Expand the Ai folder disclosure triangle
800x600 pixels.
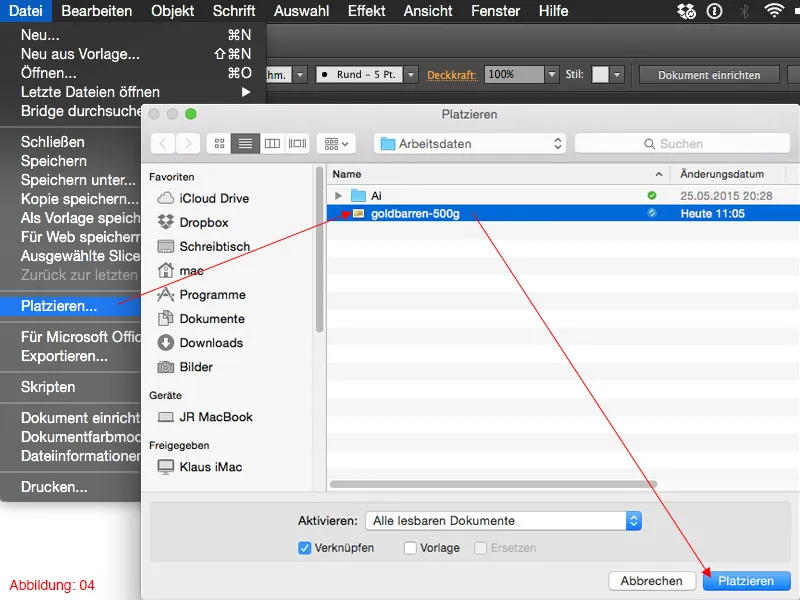pyautogui.click(x=338, y=196)
